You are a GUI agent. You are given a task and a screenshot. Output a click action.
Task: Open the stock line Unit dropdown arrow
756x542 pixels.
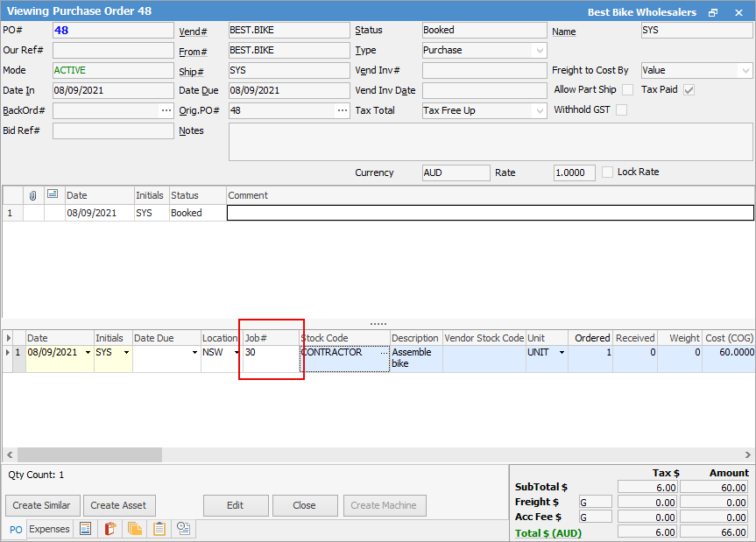[x=562, y=353]
